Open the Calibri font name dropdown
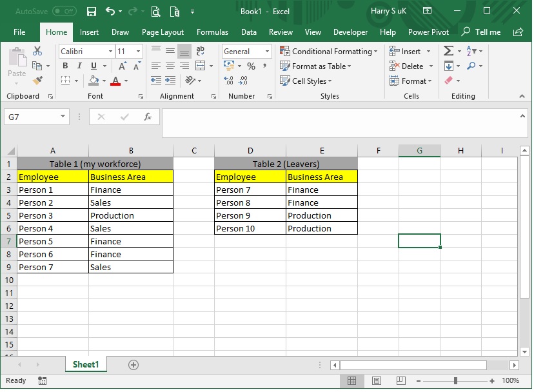 pyautogui.click(x=110, y=52)
